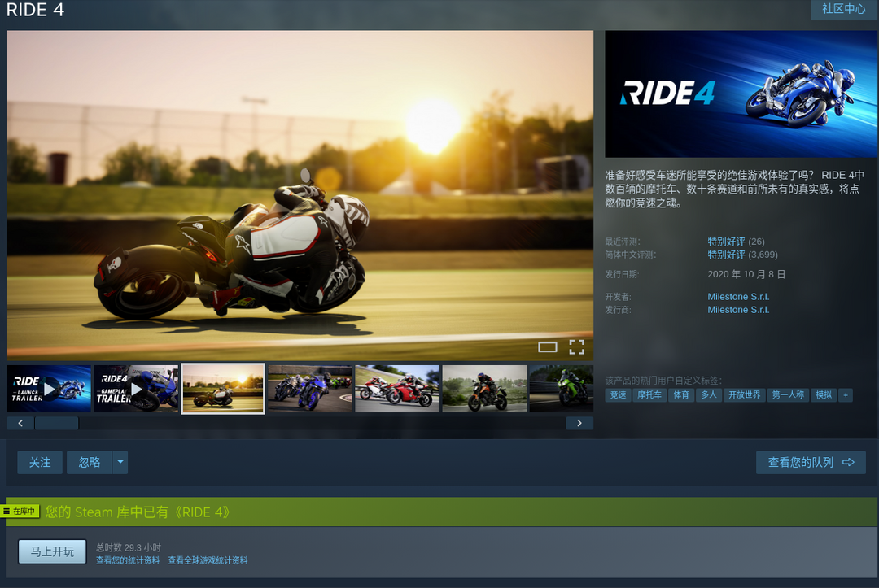Open RIDE 4 header capsule image
The height and width of the screenshot is (588, 879).
point(741,94)
